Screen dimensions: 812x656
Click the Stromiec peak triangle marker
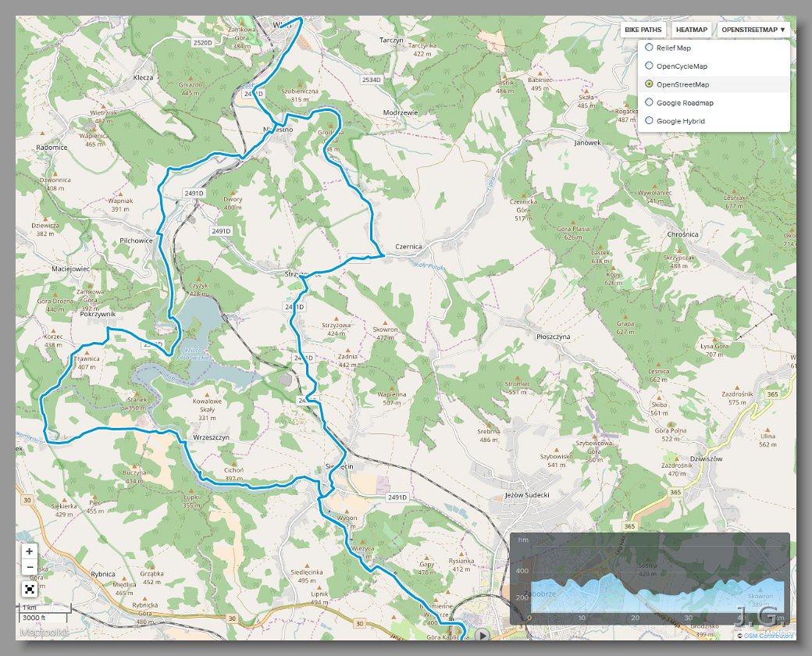click(518, 376)
